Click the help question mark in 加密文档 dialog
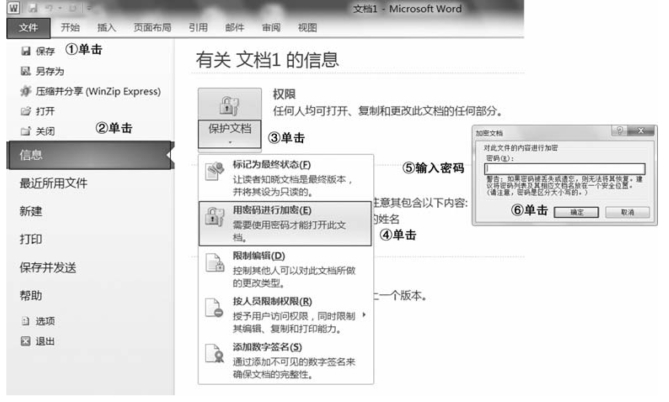 point(619,130)
